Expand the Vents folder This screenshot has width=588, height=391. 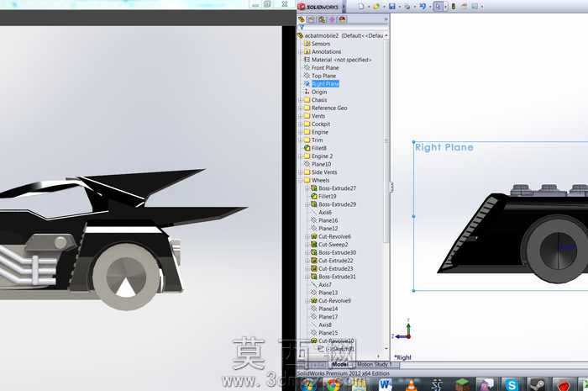[301, 116]
